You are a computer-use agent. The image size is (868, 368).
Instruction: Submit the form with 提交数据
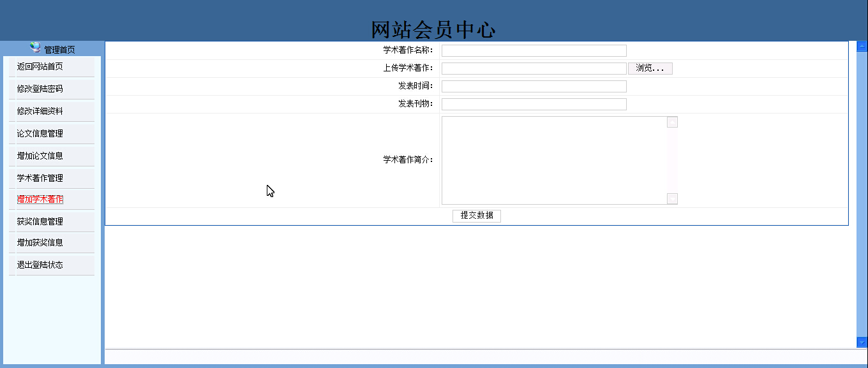(477, 216)
